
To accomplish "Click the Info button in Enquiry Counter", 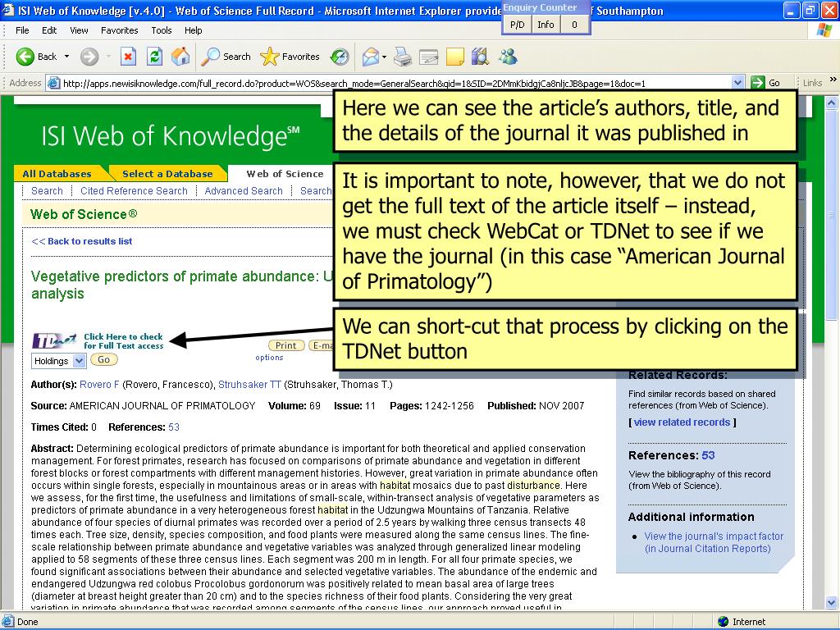I will [546, 24].
